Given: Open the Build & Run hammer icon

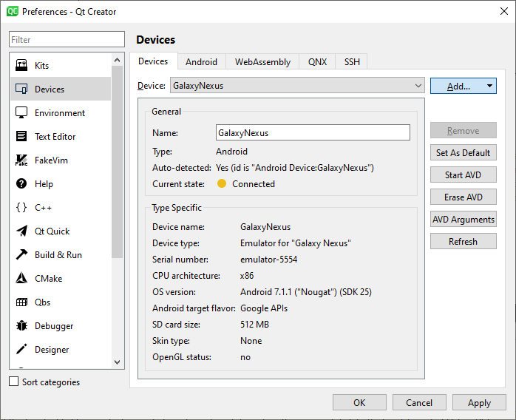Looking at the screenshot, I should click(x=21, y=255).
